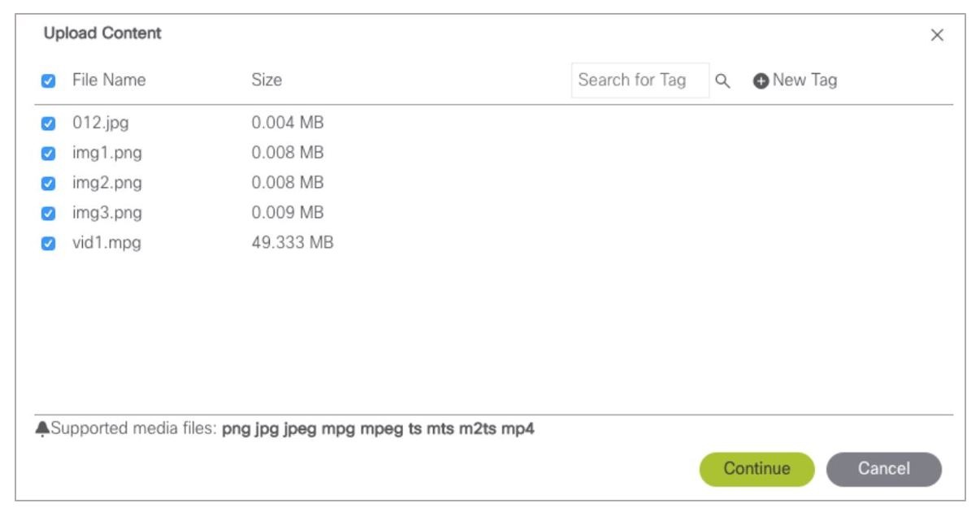
Task: Click the Size column header
Action: point(267,80)
